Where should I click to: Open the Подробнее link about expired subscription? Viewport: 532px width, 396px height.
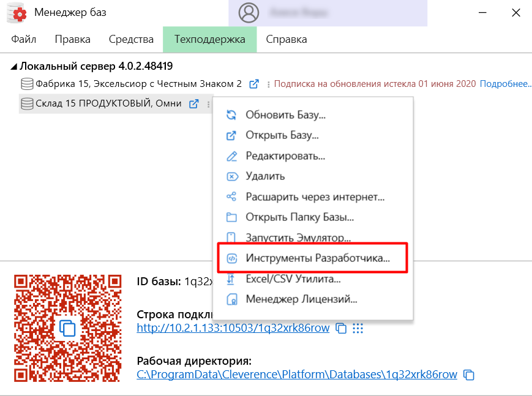click(x=507, y=84)
